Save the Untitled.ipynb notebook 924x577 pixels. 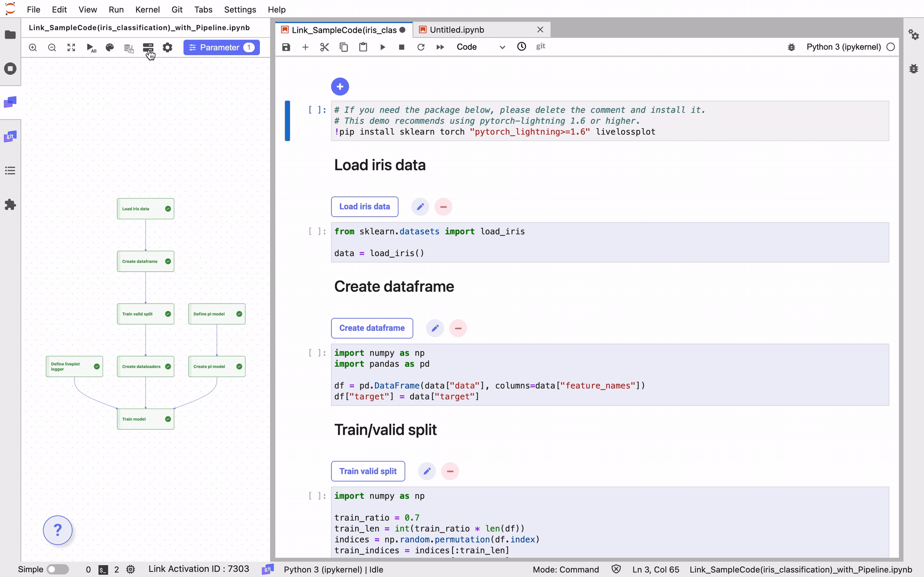click(x=286, y=47)
